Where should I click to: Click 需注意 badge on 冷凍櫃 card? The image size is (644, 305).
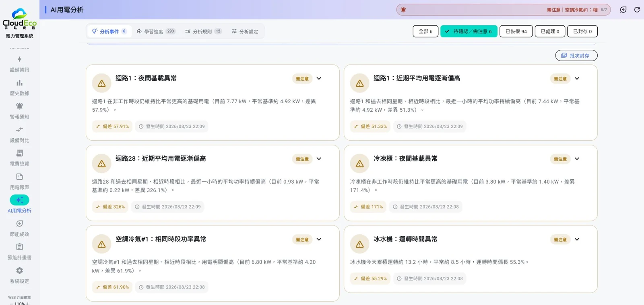coord(560,159)
